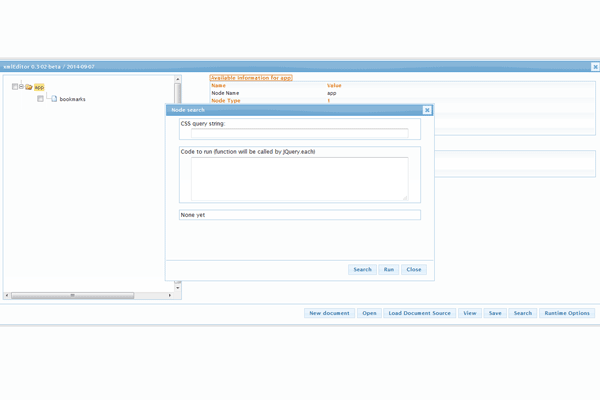600x400 pixels.
Task: Click the tree panel horizontal scrollbar
Action: [x=72, y=295]
